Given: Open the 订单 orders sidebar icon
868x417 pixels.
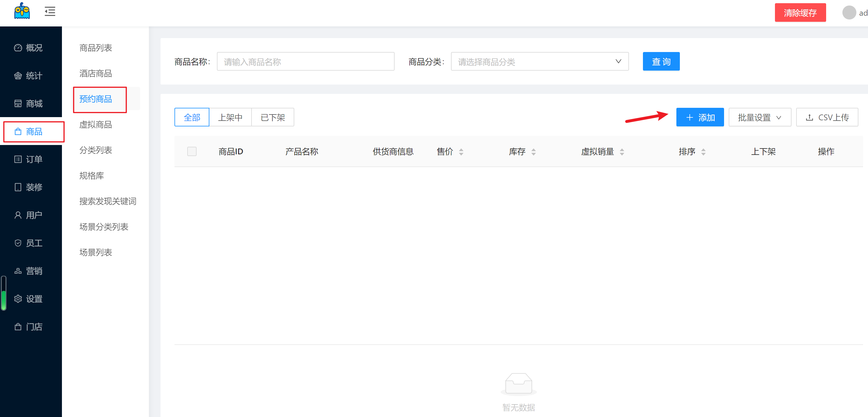Looking at the screenshot, I should point(18,159).
